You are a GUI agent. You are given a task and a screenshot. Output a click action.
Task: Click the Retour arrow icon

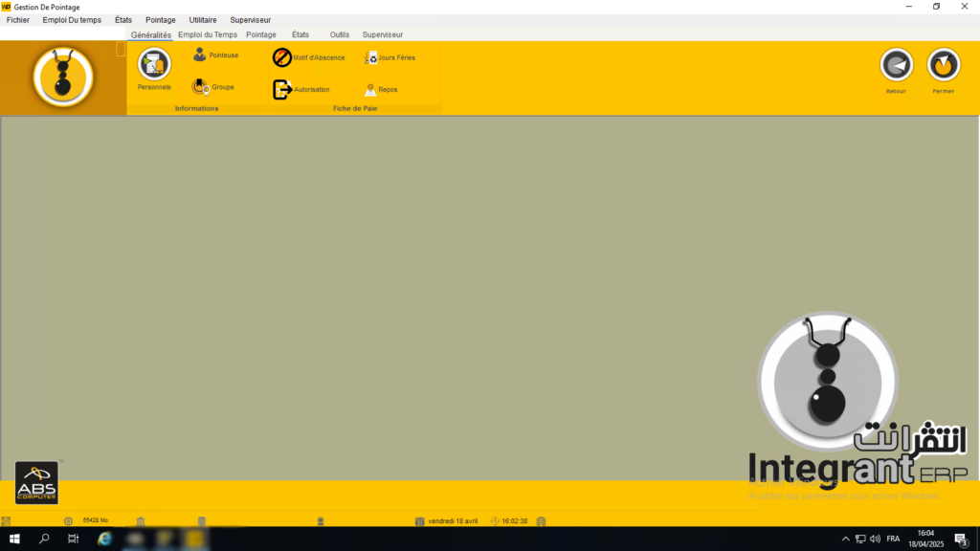click(896, 63)
